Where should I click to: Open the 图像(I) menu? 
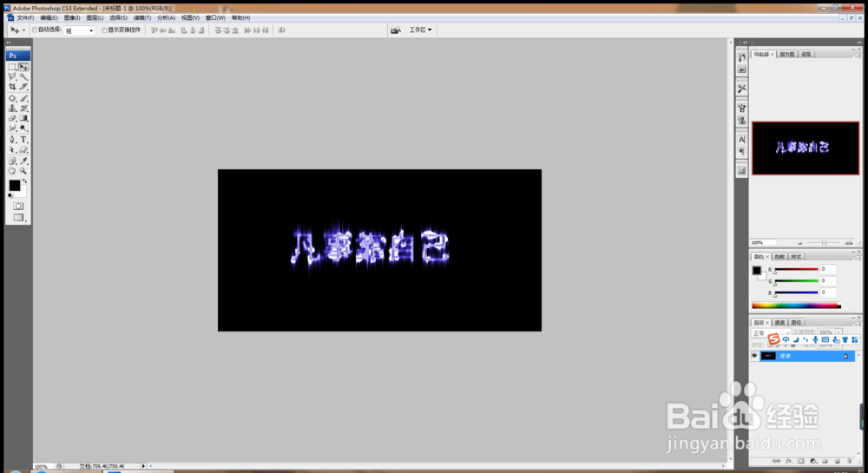pos(71,17)
